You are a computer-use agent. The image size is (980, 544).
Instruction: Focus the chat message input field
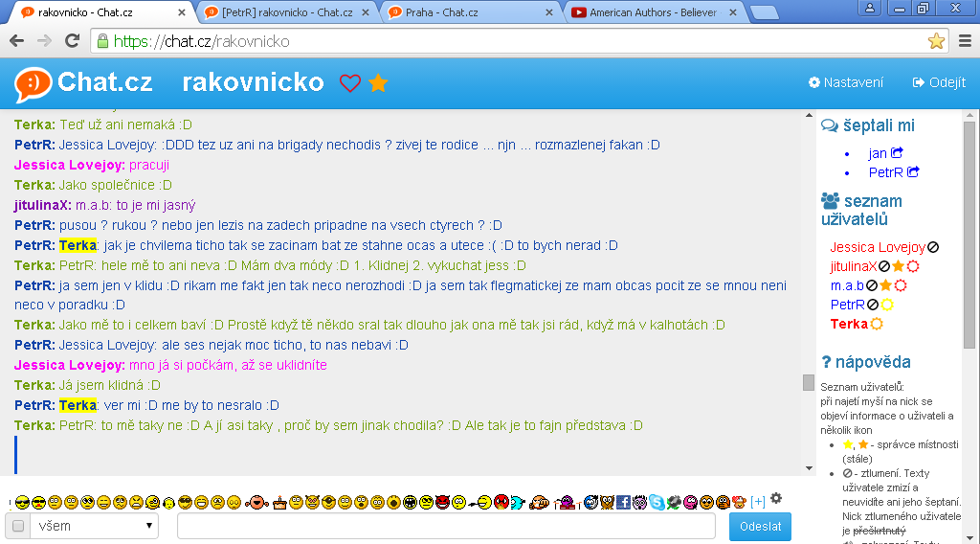coord(446,526)
